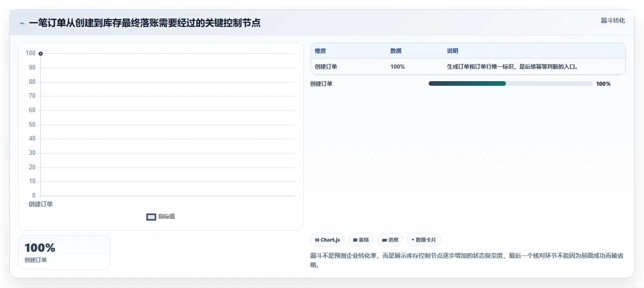Screen dimensions: 644x288
Task: Click the panel title 一笔订单从创建到库存
Action: click(x=145, y=23)
